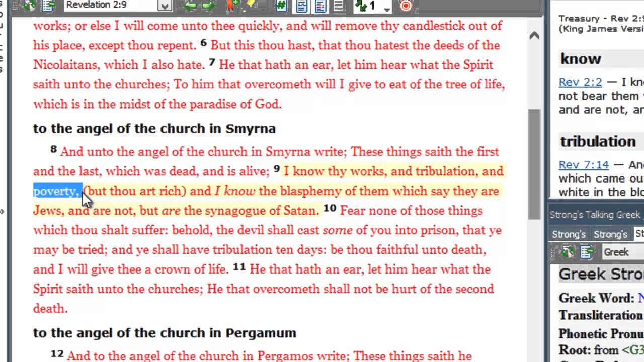This screenshot has height=362, width=644.
Task: Select the verse list layout icon
Action: (x=339, y=6)
